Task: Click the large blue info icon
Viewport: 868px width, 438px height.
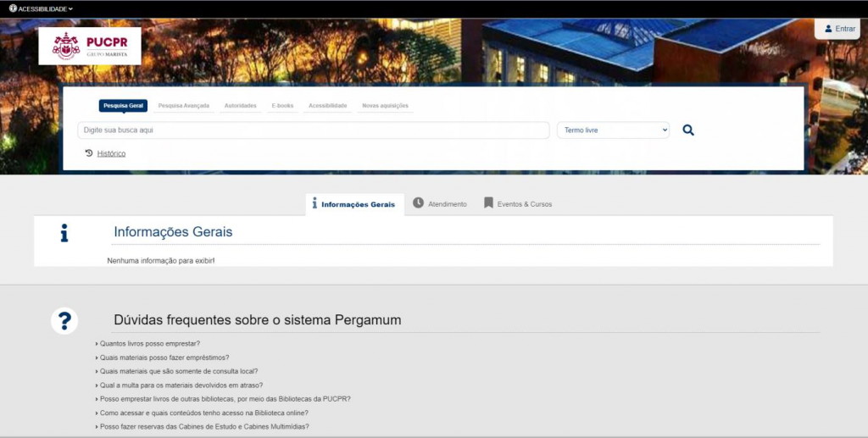Action: coord(64,233)
